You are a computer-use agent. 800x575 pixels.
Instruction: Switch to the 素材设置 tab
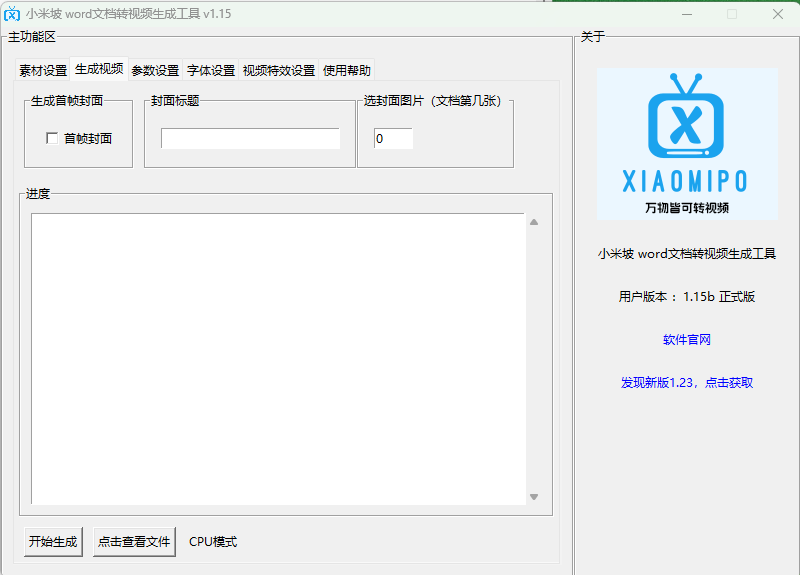43,71
